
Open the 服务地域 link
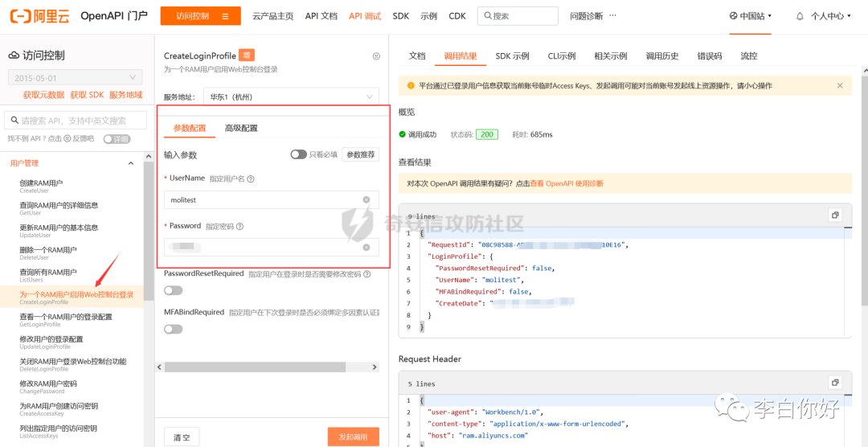click(x=125, y=95)
